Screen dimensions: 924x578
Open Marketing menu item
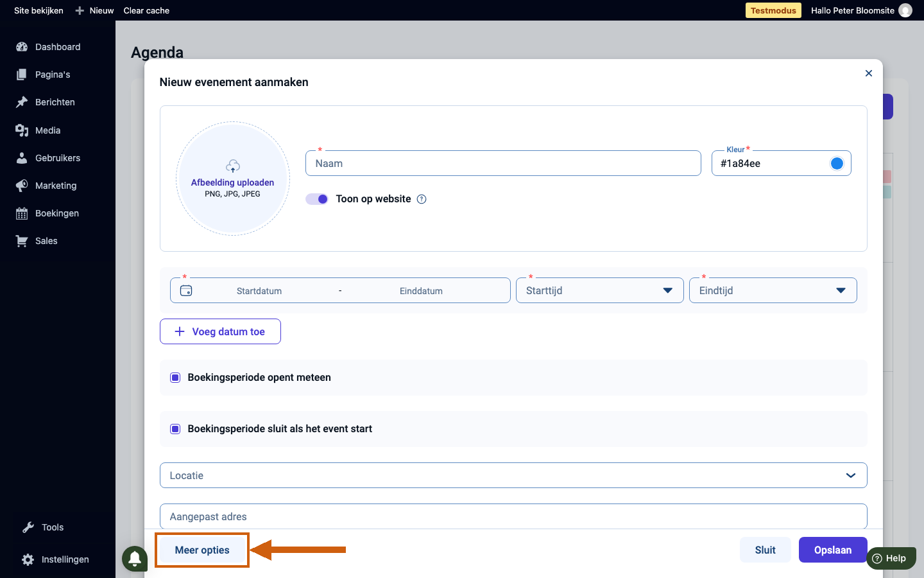pyautogui.click(x=56, y=186)
